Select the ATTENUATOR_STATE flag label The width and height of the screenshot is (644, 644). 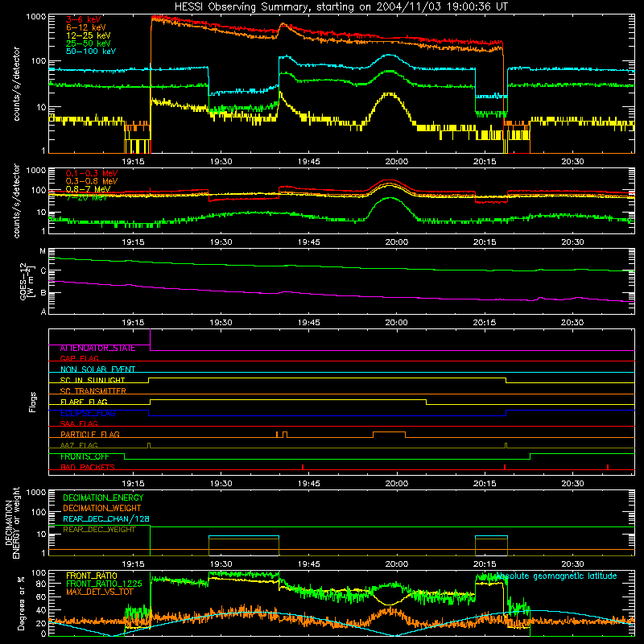pyautogui.click(x=97, y=348)
